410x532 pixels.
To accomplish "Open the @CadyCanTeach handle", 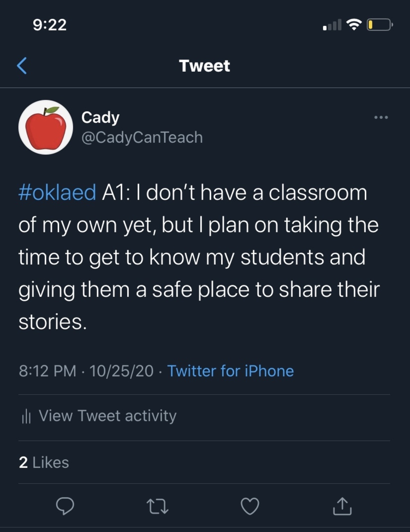I will (142, 137).
